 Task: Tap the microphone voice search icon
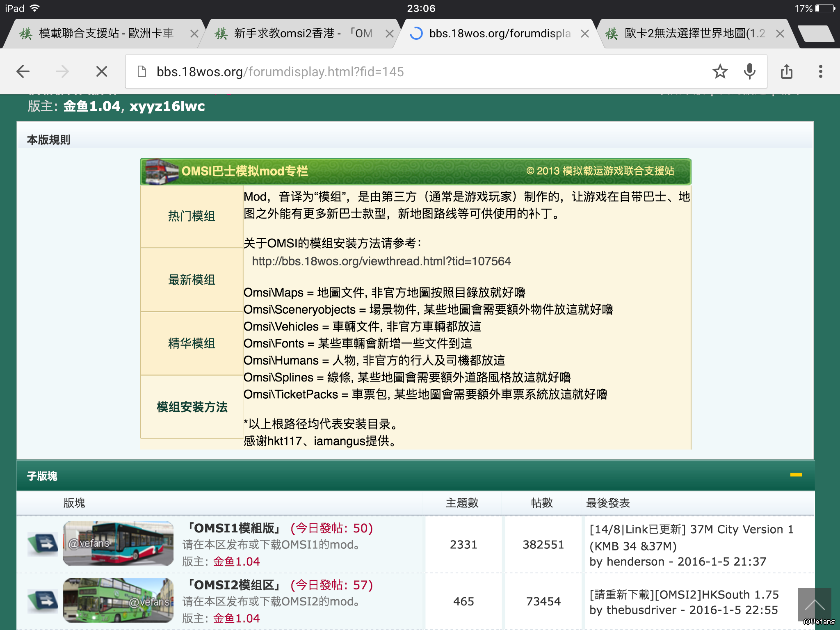pyautogui.click(x=749, y=72)
